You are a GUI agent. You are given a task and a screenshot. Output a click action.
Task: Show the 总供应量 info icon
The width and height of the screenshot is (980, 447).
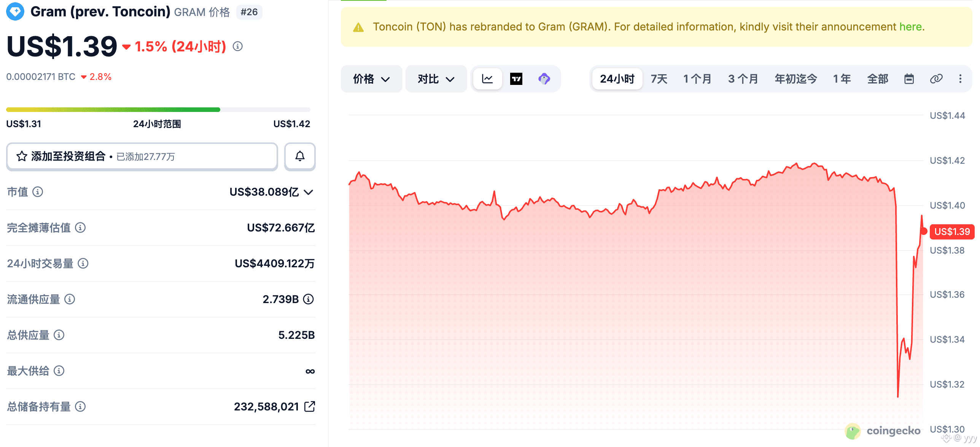(x=59, y=335)
